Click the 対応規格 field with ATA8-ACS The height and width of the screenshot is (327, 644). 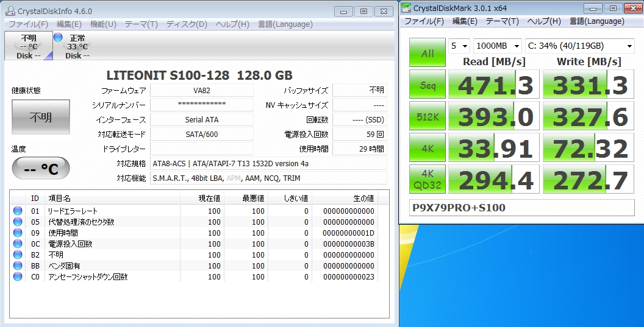[x=268, y=163]
